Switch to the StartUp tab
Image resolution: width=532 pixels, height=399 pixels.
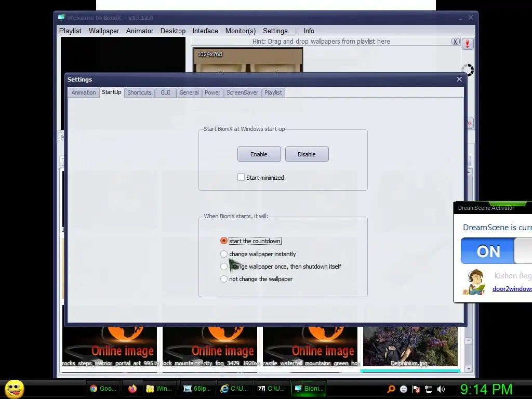pos(112,92)
